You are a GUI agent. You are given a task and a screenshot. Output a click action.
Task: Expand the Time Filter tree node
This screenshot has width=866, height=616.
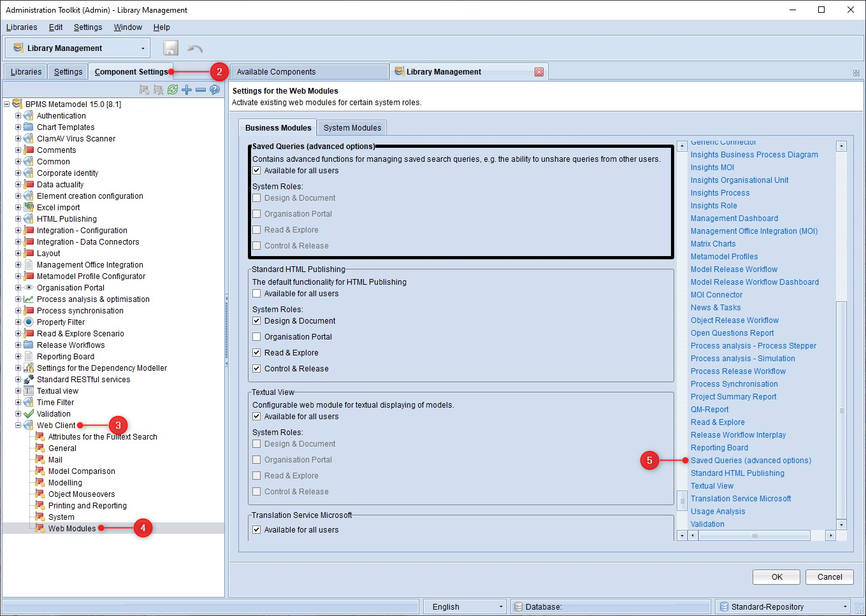[x=18, y=402]
